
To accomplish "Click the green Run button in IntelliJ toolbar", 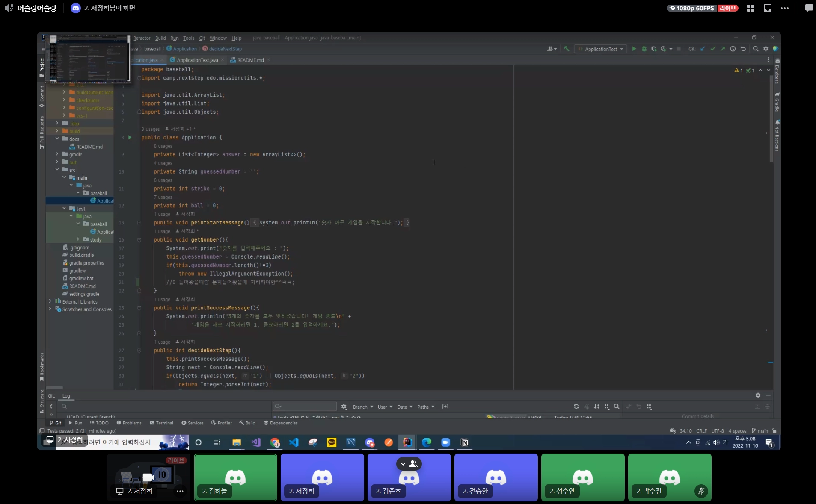I will [634, 49].
